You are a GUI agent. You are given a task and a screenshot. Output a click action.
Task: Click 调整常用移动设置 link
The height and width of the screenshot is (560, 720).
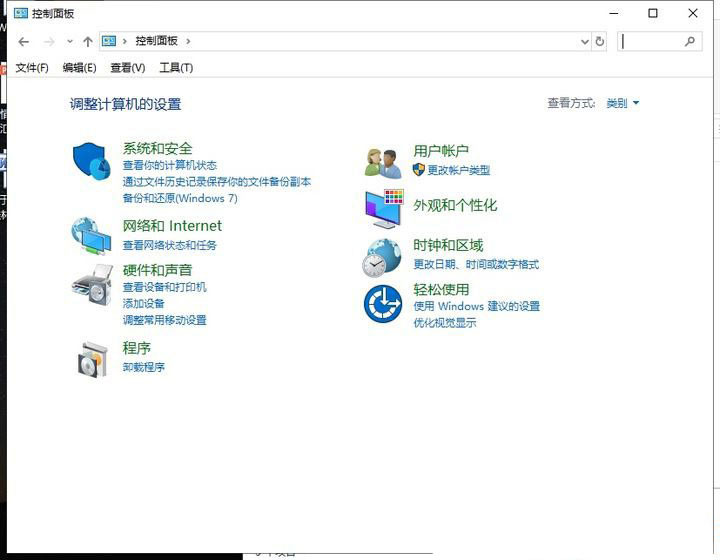click(164, 320)
